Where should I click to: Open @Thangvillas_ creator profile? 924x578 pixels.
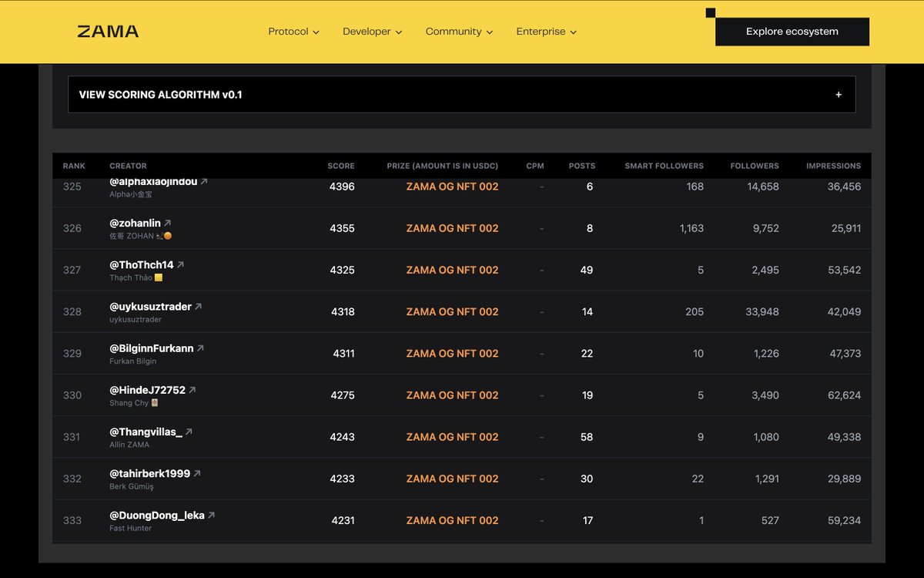pyautogui.click(x=146, y=432)
